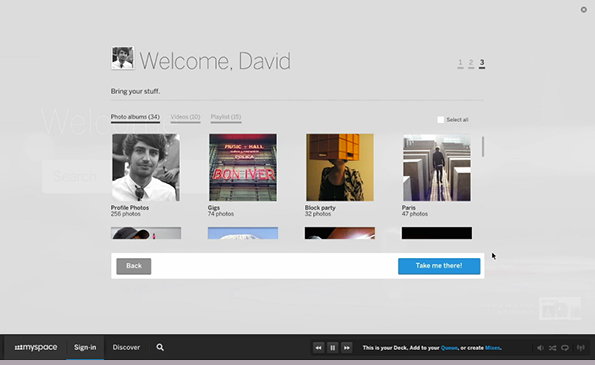595x365 pixels.
Task: Skip forward with the fast-forward button
Action: point(346,348)
